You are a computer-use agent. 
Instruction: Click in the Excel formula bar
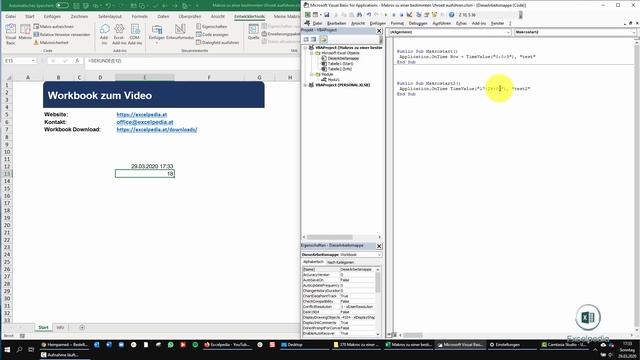click(192, 61)
